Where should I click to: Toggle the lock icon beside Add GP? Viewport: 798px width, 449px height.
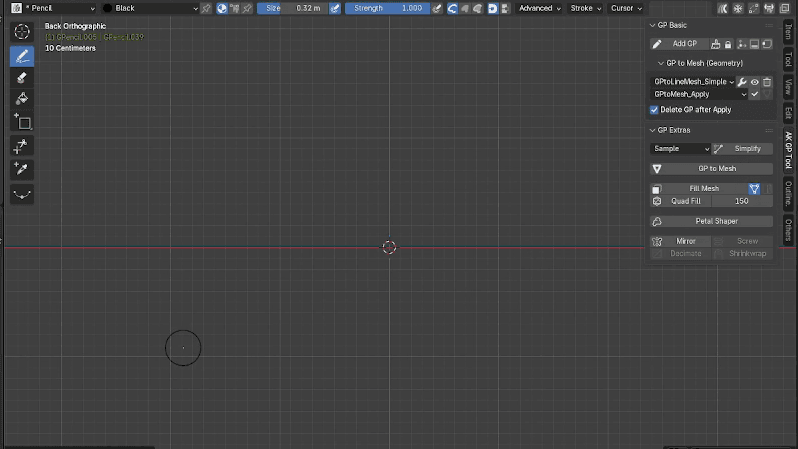pos(728,44)
